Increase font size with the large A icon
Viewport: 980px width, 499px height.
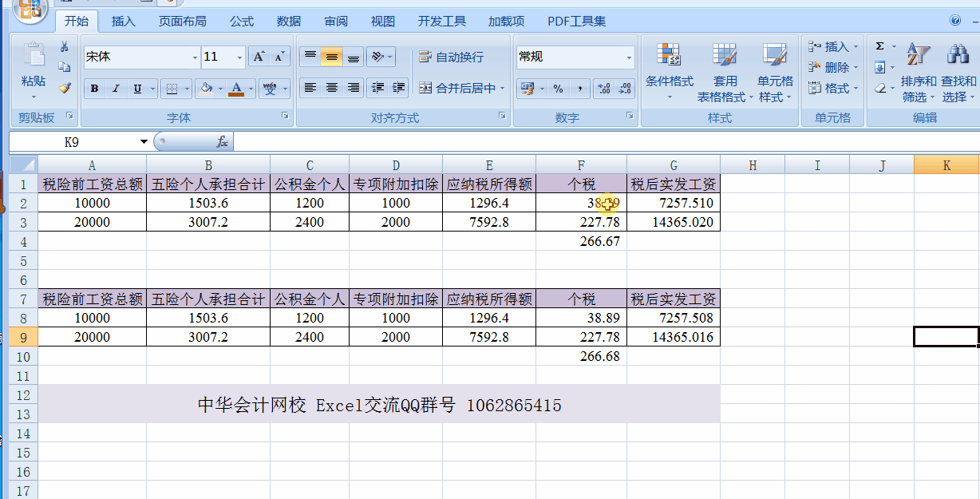(259, 57)
